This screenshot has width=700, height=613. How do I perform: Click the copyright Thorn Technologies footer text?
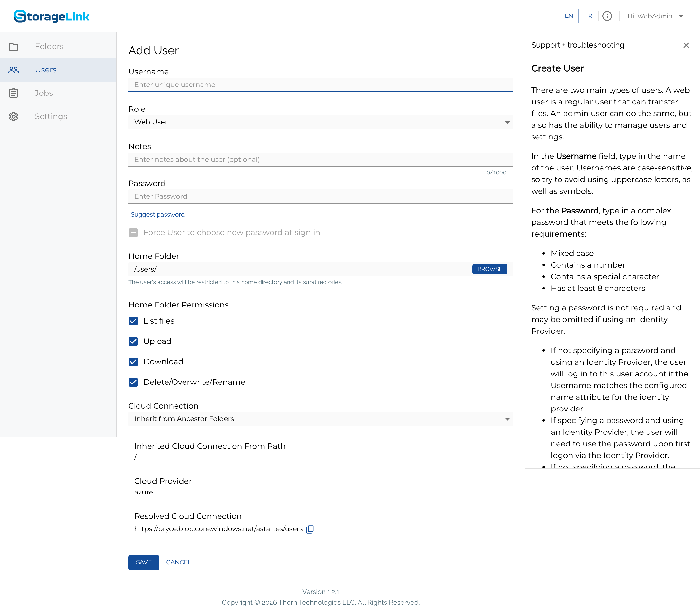321,603
